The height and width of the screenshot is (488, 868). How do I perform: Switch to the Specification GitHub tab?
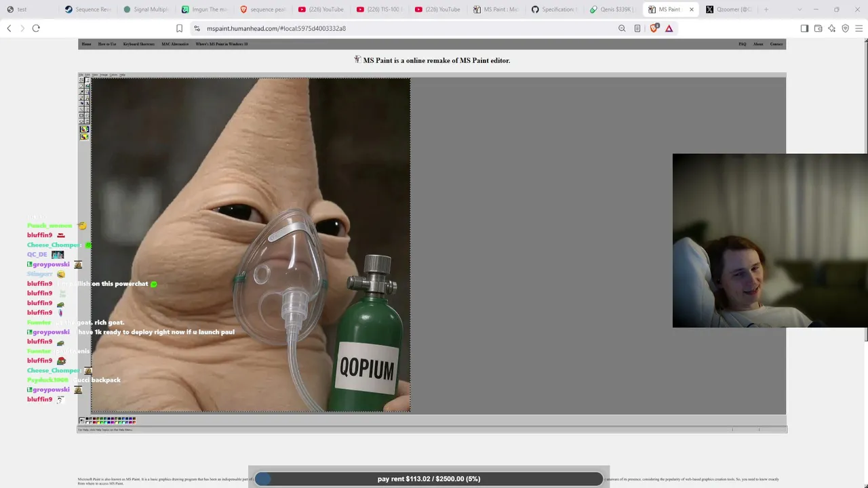pyautogui.click(x=554, y=9)
